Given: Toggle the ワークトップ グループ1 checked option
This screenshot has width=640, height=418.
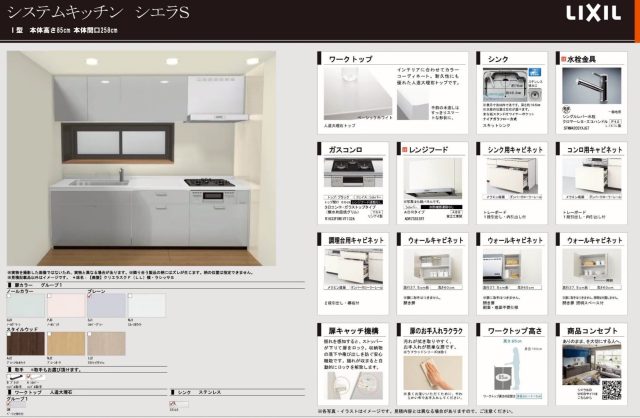Looking at the screenshot, I should [9, 404].
